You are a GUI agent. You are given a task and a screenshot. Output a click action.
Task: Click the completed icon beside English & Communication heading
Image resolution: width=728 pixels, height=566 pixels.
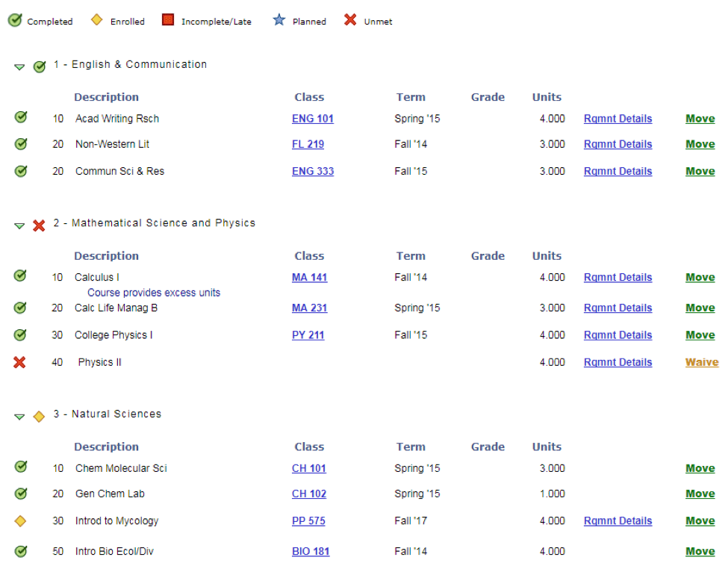pos(40,66)
